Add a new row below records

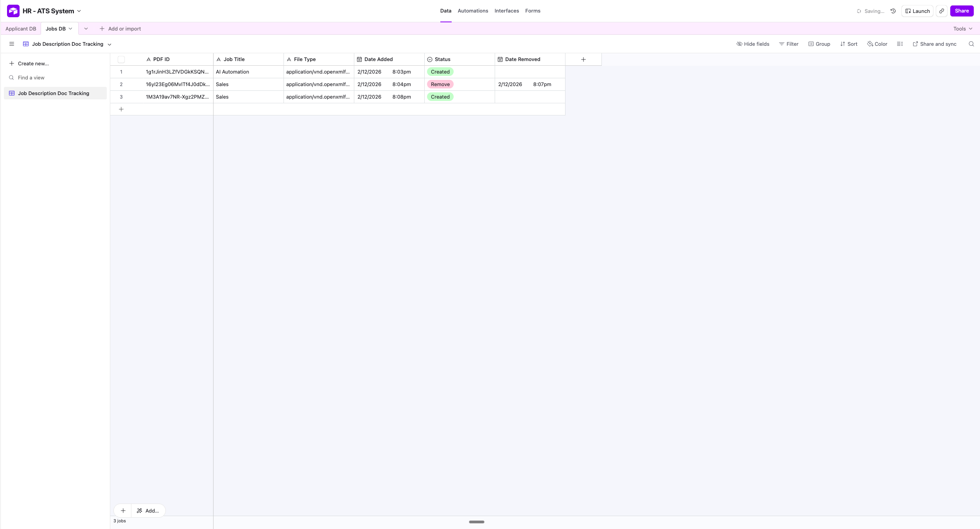tap(121, 109)
